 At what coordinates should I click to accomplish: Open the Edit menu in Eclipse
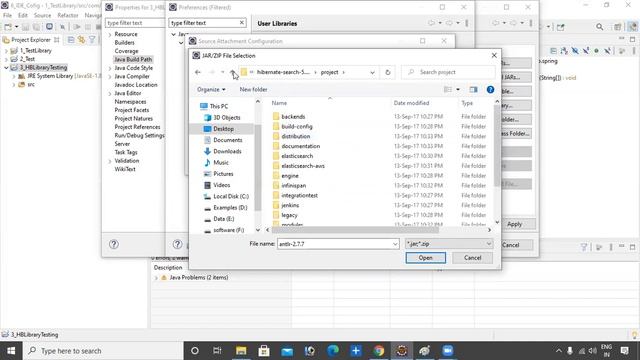tap(23, 16)
